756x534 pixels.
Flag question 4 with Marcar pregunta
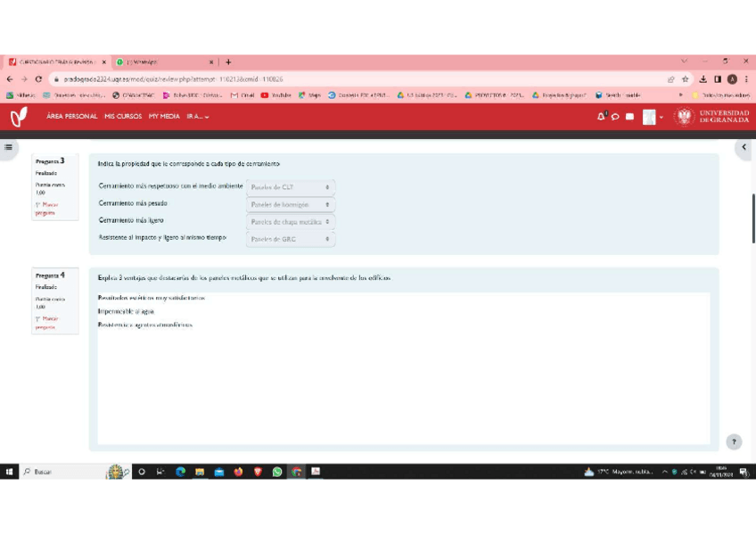coord(46,323)
